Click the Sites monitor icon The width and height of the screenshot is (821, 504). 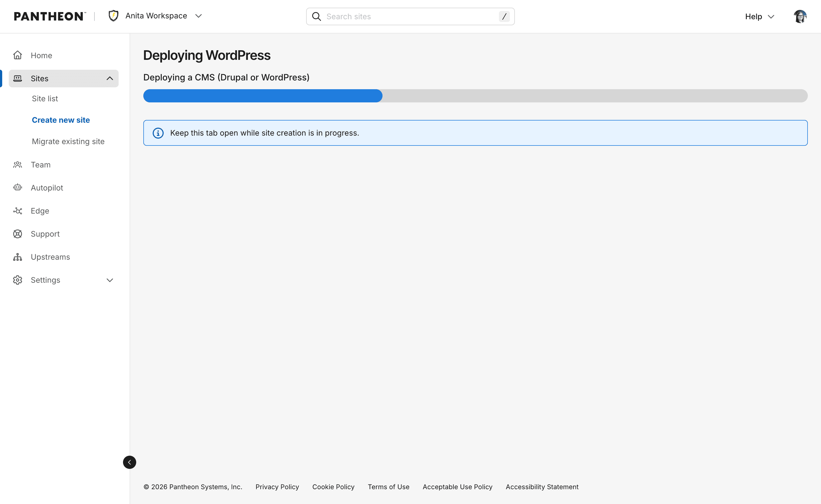point(18,79)
